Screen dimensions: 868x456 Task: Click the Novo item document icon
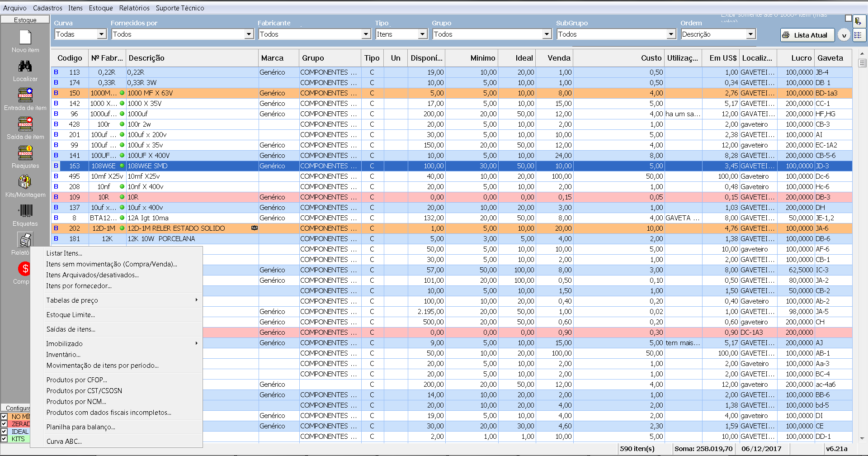25,38
